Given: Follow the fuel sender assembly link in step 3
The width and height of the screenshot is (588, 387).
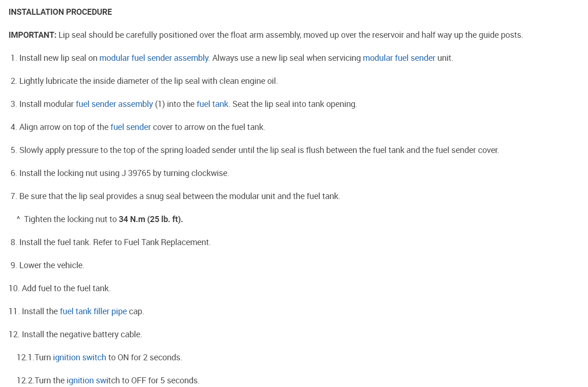Looking at the screenshot, I should click(x=114, y=104).
